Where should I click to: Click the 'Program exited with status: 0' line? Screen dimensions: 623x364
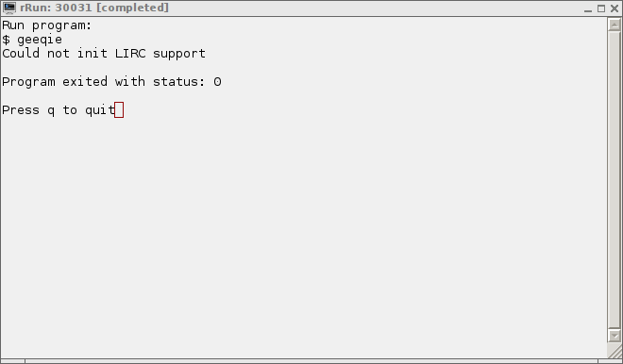pyautogui.click(x=111, y=81)
